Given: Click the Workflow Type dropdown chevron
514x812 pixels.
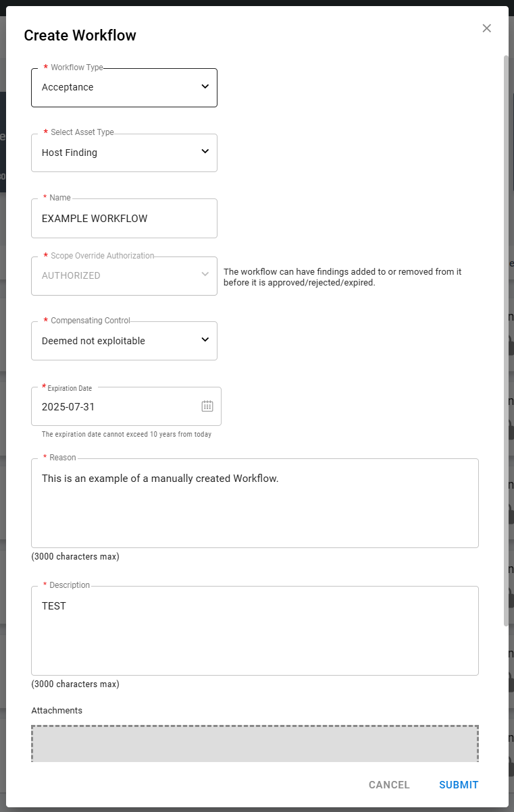Looking at the screenshot, I should pyautogui.click(x=205, y=86).
